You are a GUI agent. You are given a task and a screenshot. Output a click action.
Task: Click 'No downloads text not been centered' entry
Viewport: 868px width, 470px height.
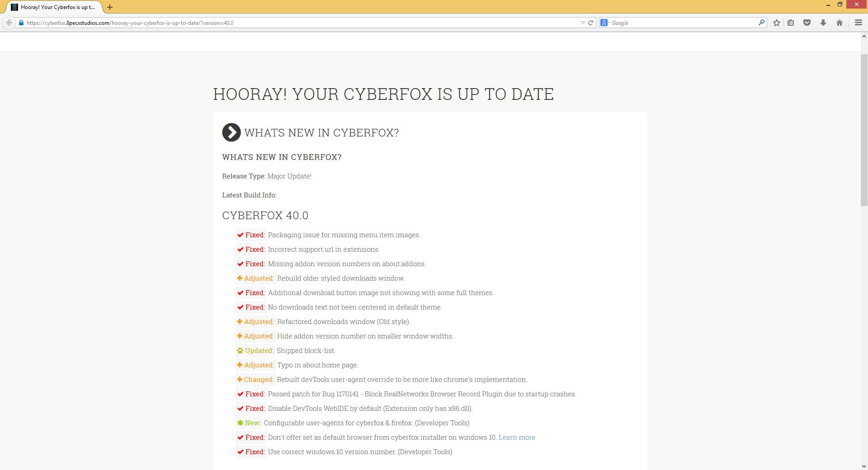pos(355,307)
